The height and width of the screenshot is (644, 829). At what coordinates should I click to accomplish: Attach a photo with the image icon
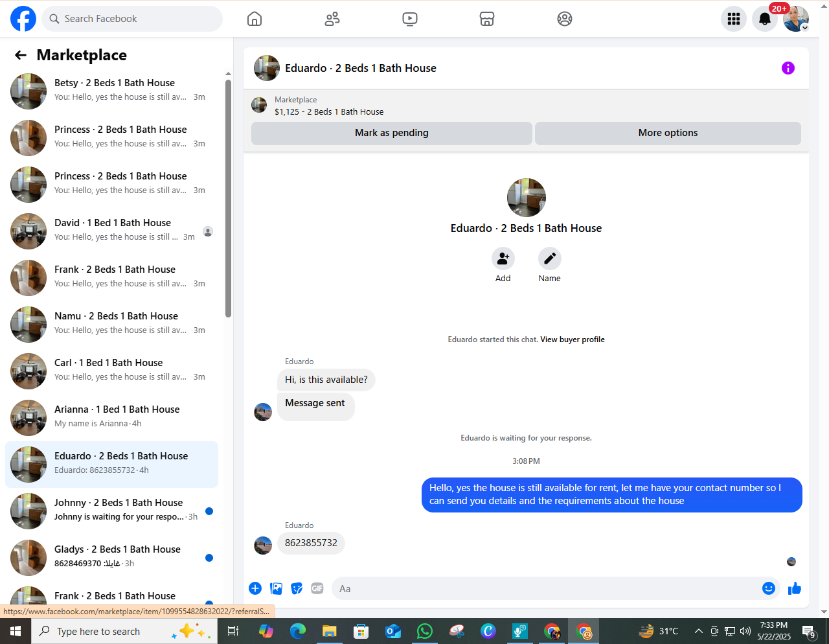tap(277, 588)
